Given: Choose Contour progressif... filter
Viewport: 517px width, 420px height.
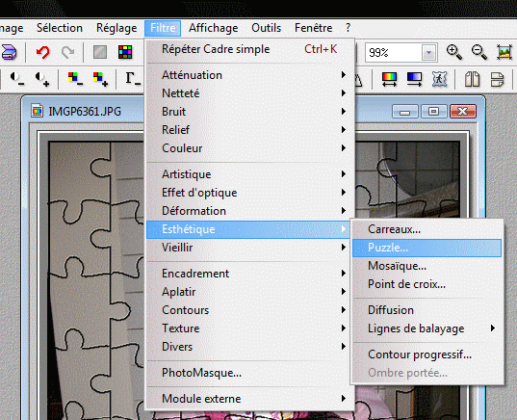Looking at the screenshot, I should click(427, 354).
